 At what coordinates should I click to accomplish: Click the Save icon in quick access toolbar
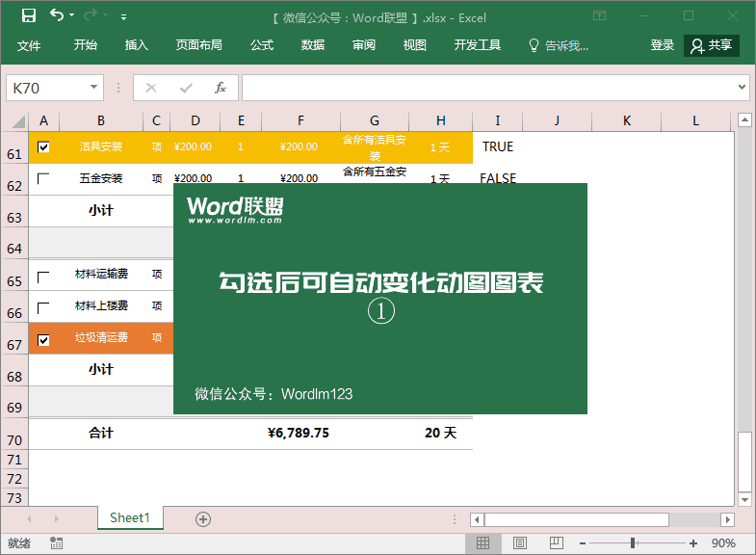tap(29, 16)
